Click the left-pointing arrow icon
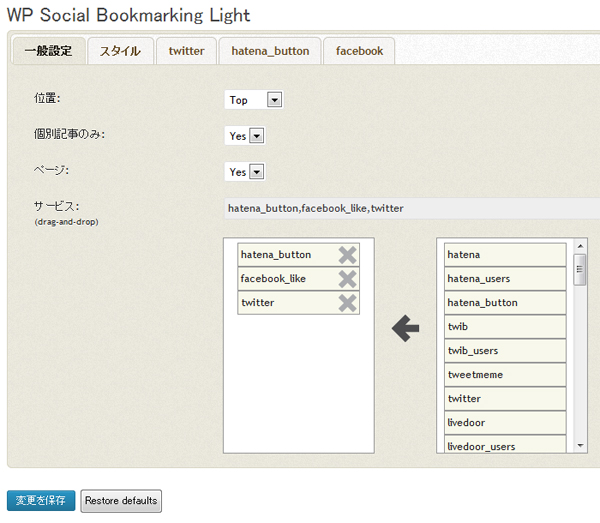The image size is (600, 523). coord(406,328)
